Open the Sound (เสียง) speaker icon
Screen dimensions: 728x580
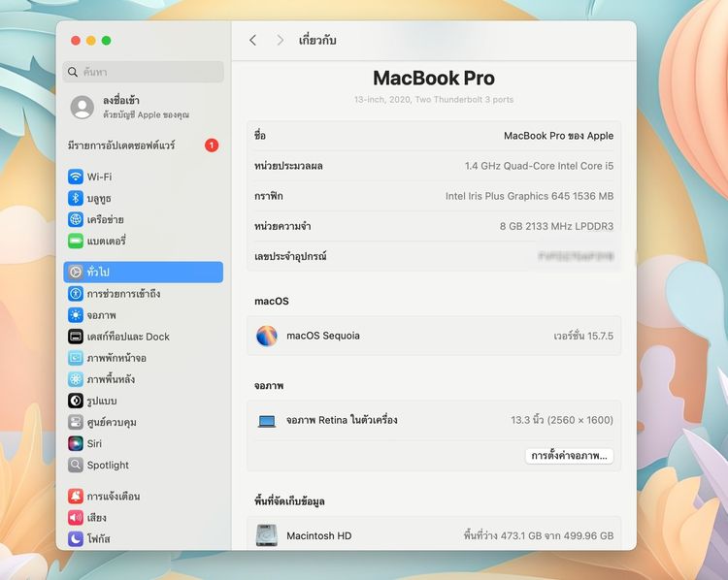point(75,517)
